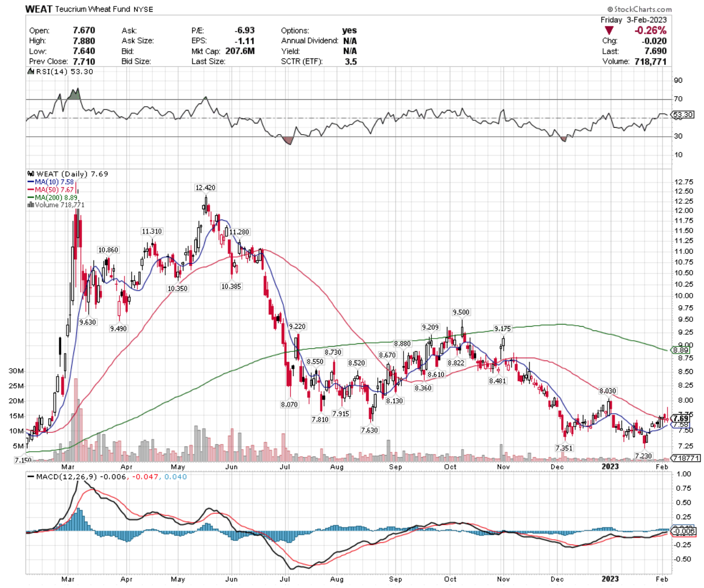Click the Last price 7.690
The height and width of the screenshot is (588, 704).
click(x=656, y=51)
